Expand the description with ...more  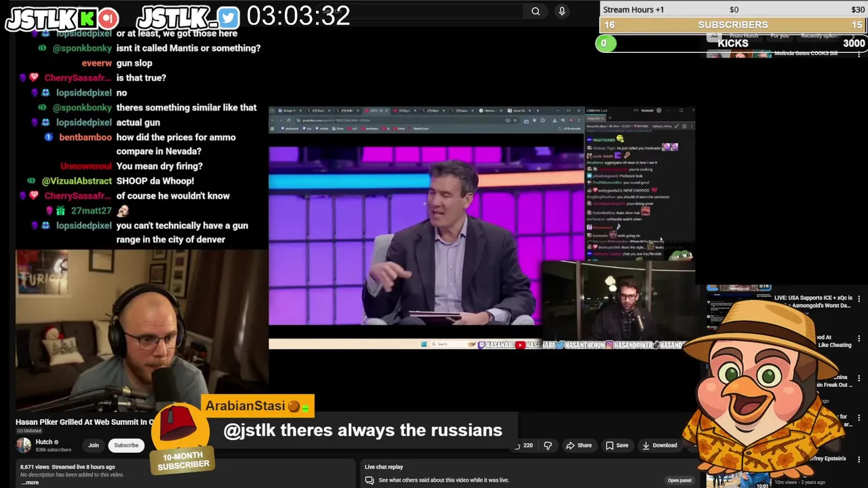pos(30,483)
